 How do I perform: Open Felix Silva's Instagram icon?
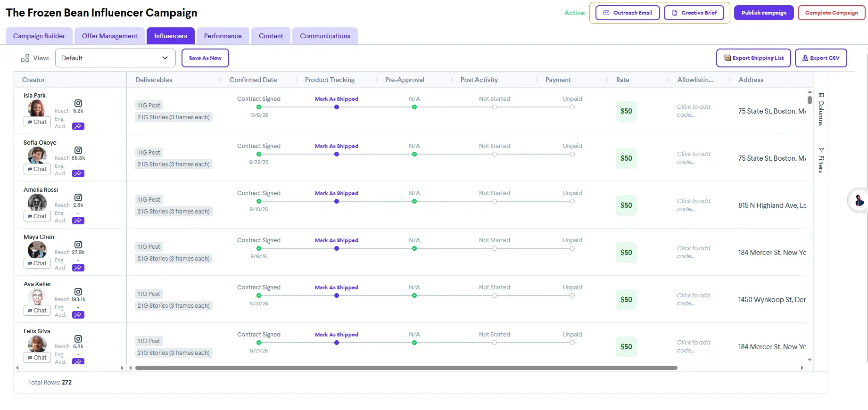78,339
